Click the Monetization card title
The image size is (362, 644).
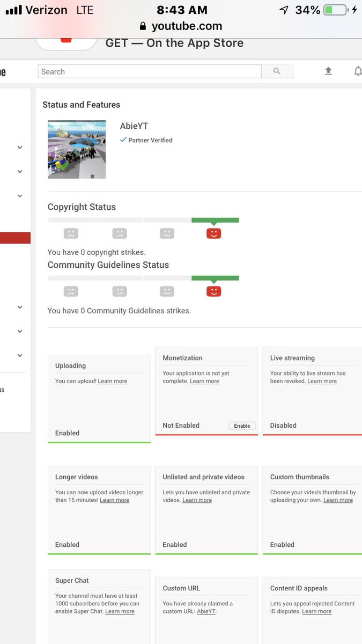[182, 358]
